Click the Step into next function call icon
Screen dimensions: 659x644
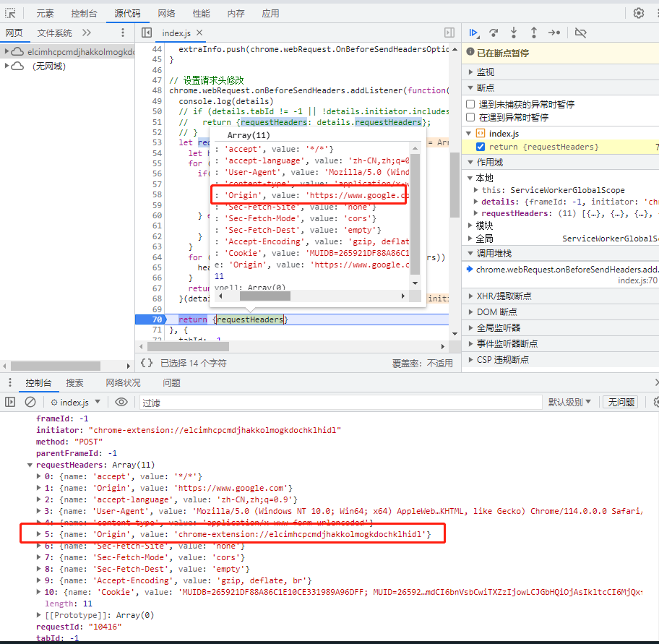(514, 33)
